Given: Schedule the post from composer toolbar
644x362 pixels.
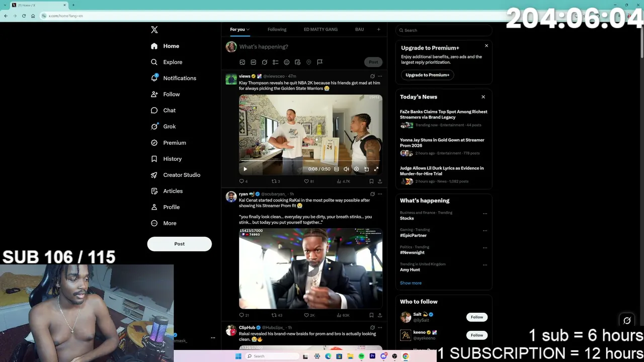Looking at the screenshot, I should click(x=298, y=62).
